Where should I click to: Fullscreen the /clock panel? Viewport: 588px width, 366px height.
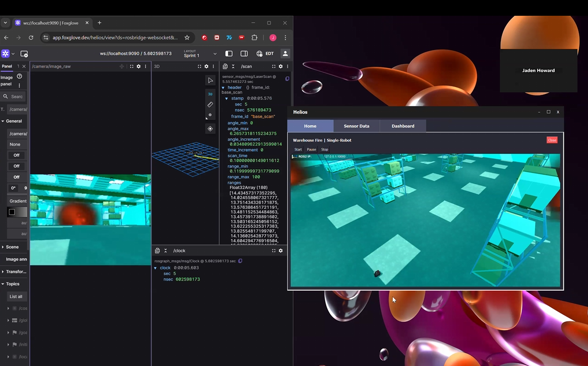(274, 250)
